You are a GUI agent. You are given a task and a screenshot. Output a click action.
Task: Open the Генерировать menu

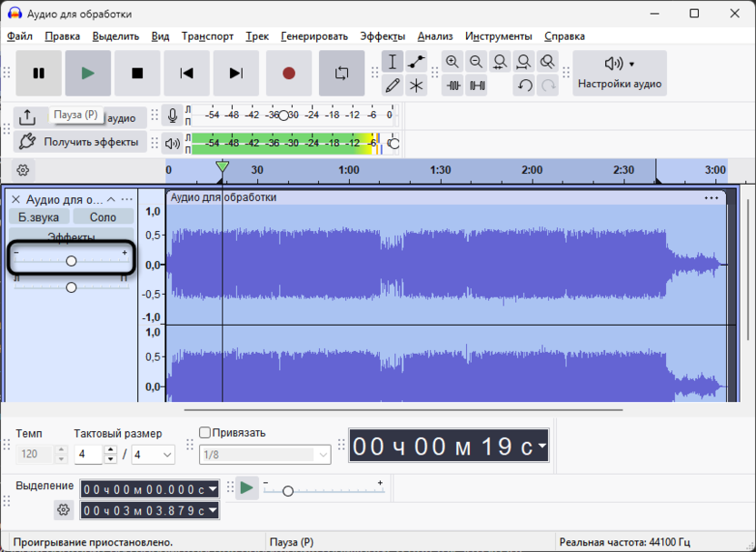coord(314,36)
